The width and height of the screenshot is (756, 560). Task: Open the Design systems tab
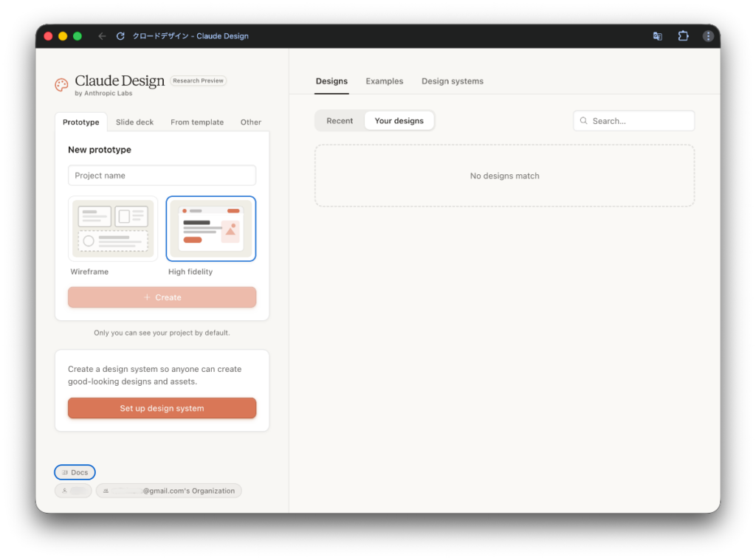[453, 81]
